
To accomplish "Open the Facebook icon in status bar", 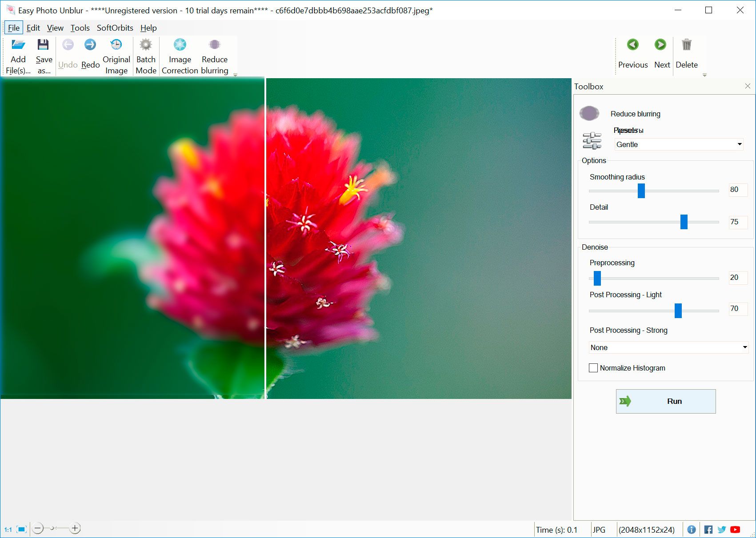I will coord(708,529).
